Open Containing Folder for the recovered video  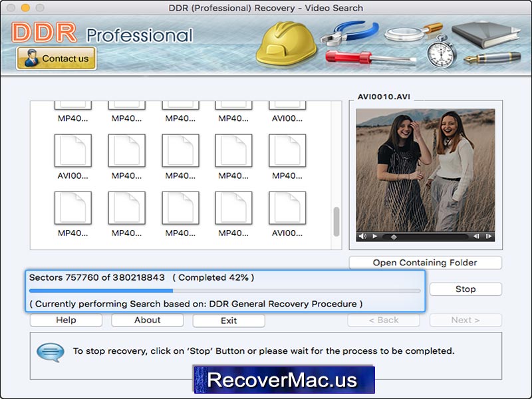425,263
